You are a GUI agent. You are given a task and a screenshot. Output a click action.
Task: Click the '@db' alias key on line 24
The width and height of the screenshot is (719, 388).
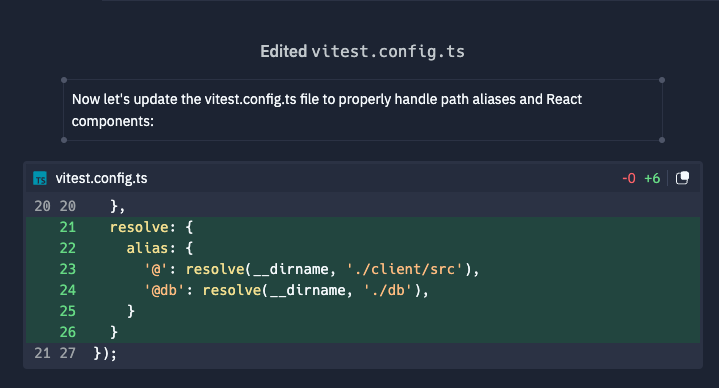[164, 290]
